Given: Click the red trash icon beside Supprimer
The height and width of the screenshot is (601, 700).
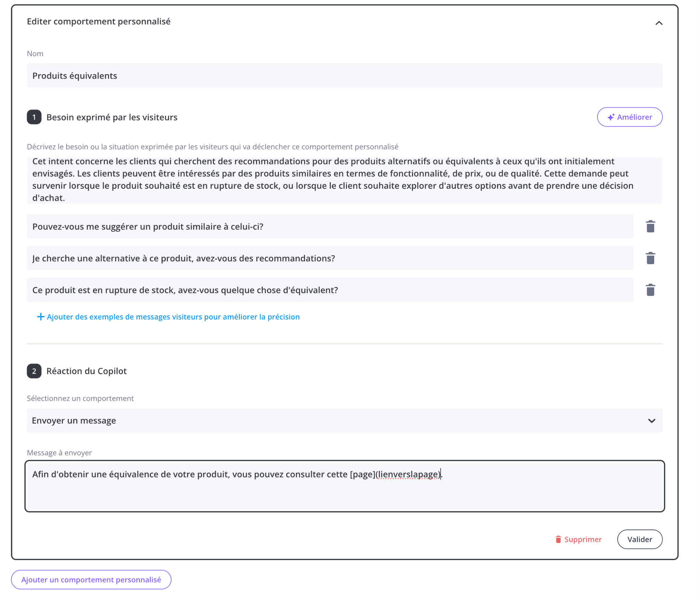Looking at the screenshot, I should 558,539.
